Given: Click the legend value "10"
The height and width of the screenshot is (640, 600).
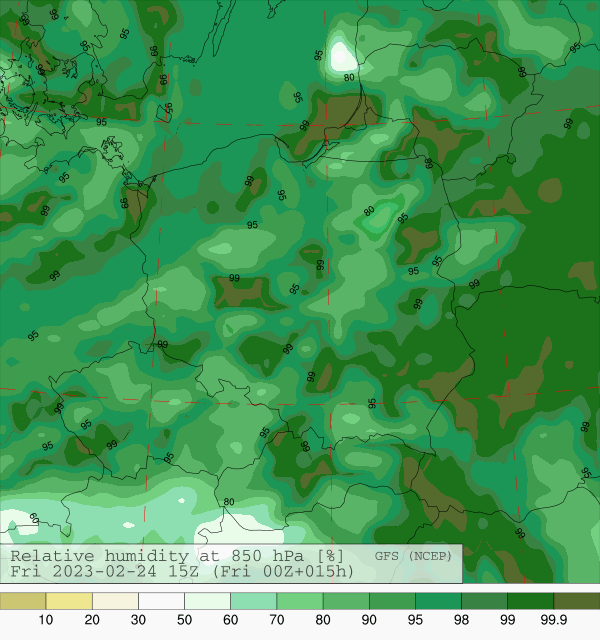Looking at the screenshot, I should click(x=46, y=620).
